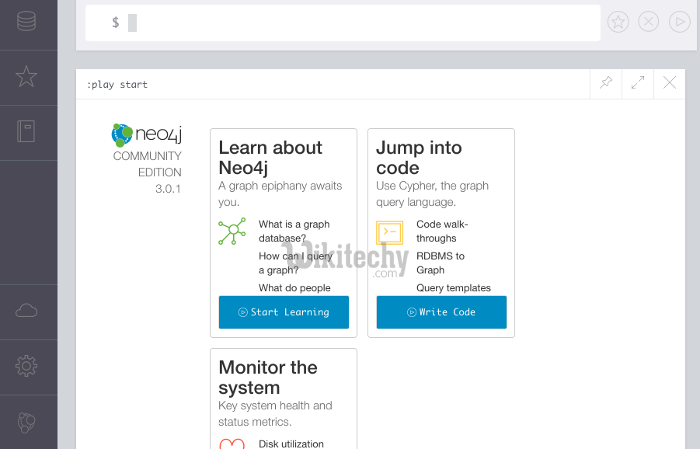The width and height of the screenshot is (700, 449).
Task: Open the cloud sync icon in sidebar
Action: (27, 311)
